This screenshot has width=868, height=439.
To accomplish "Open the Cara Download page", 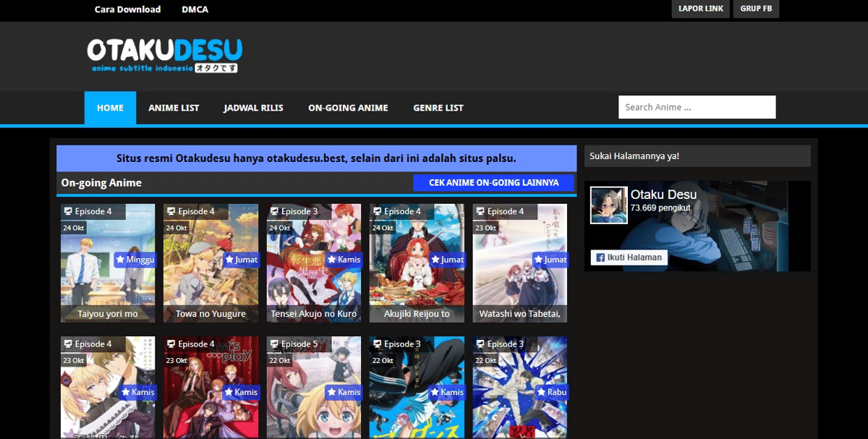I will 127,9.
